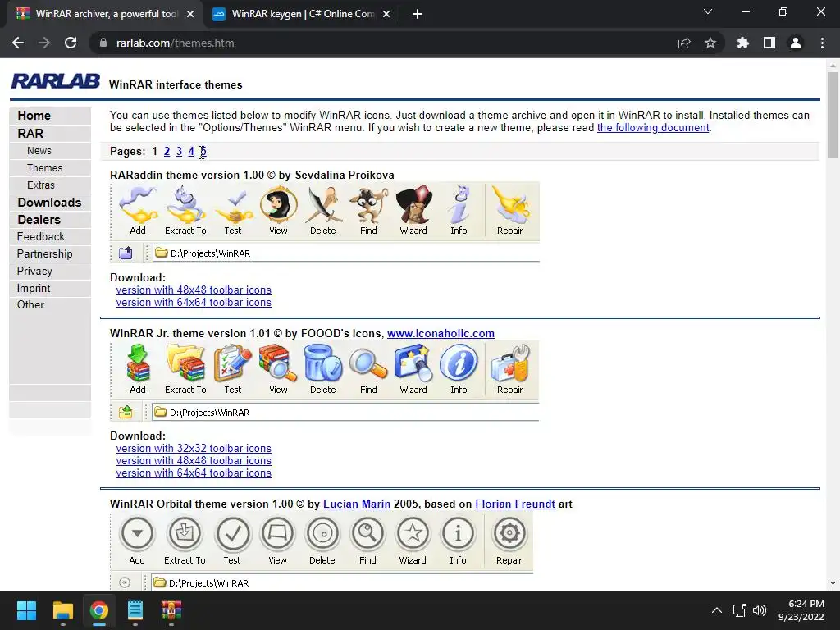Click the WinRAR Jr. Wizard icon
840x630 pixels.
click(x=413, y=363)
